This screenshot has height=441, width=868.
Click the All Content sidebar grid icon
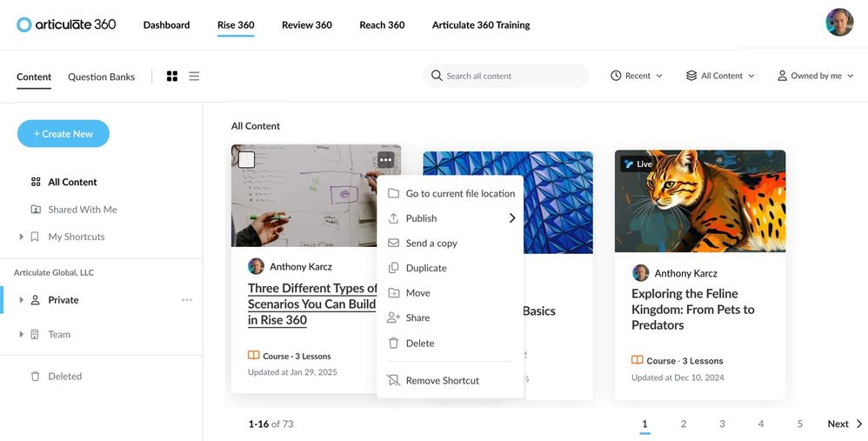tap(36, 182)
